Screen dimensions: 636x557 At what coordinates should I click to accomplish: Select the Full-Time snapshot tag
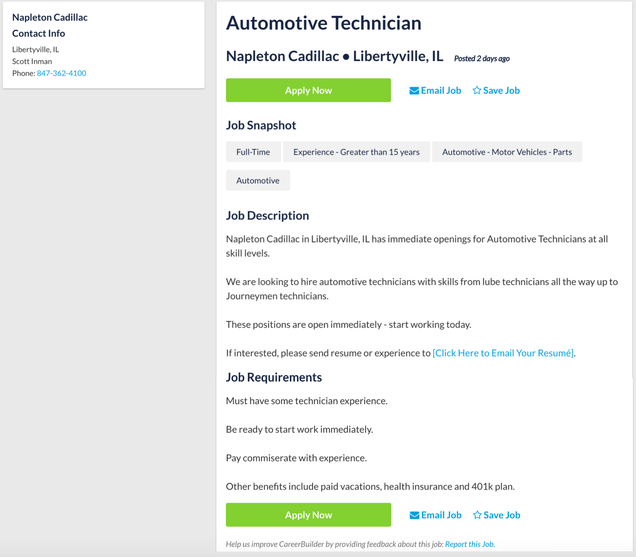[x=253, y=152]
